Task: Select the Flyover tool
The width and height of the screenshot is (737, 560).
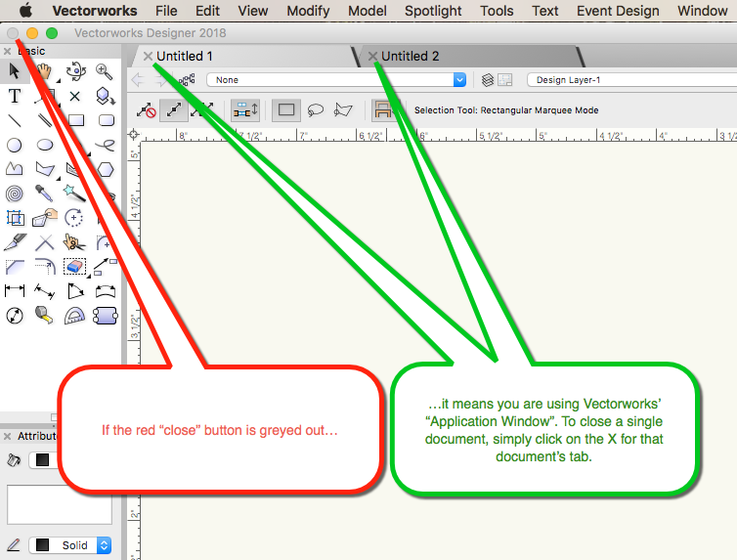Action: point(75,71)
